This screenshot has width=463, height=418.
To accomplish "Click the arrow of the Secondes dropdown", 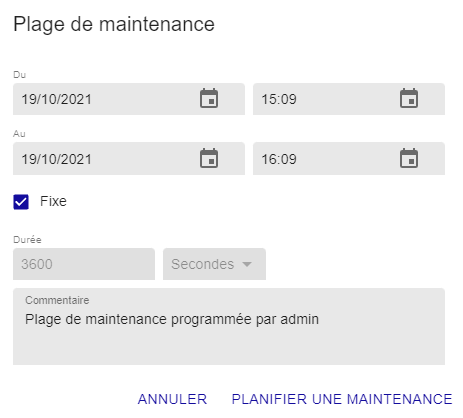I will click(247, 264).
